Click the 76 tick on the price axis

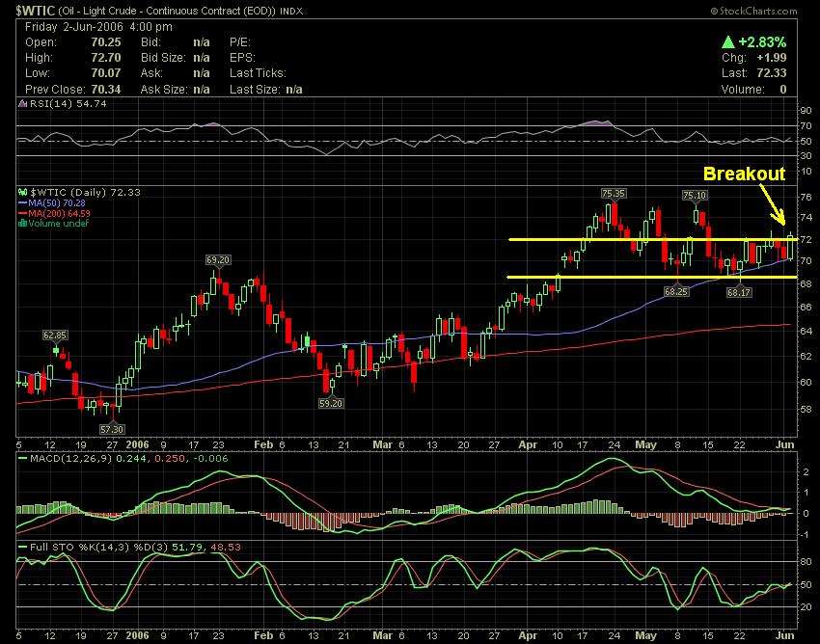806,197
